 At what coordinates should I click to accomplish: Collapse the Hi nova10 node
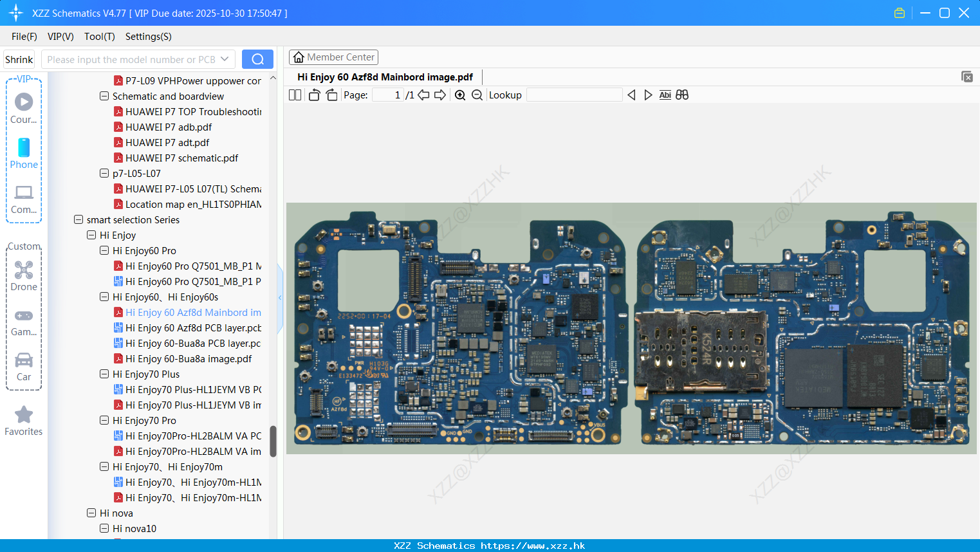104,528
